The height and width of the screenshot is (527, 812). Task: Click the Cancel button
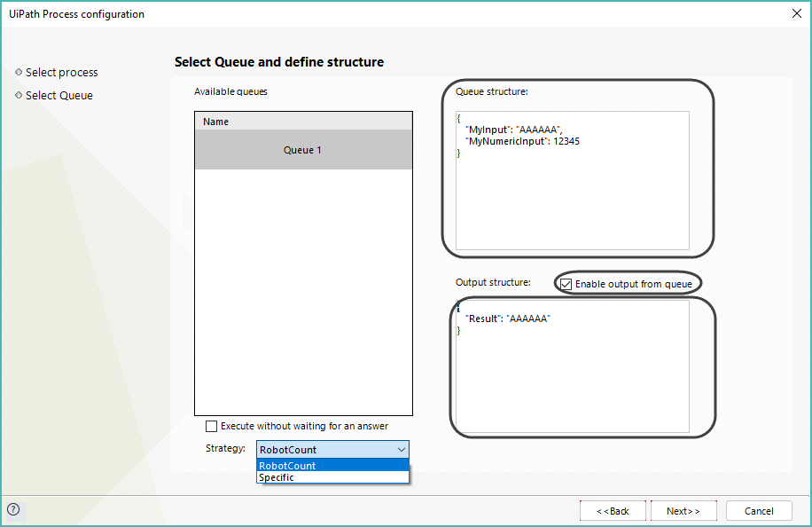[759, 511]
